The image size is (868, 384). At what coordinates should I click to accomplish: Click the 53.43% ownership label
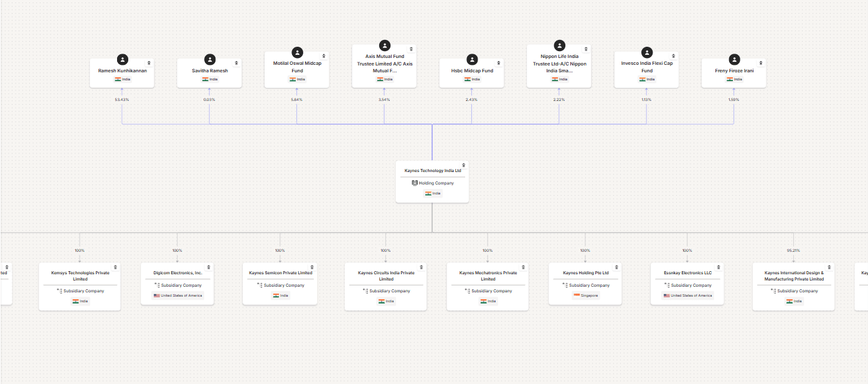pyautogui.click(x=122, y=98)
